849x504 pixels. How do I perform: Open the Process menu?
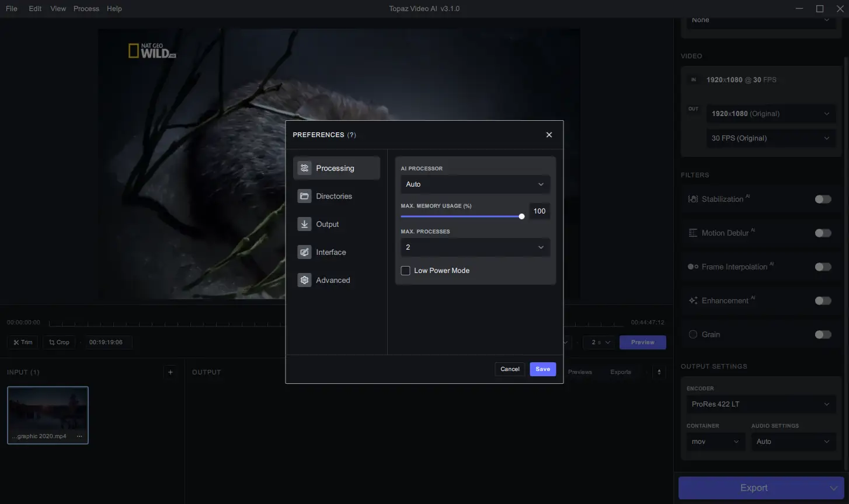click(x=86, y=9)
